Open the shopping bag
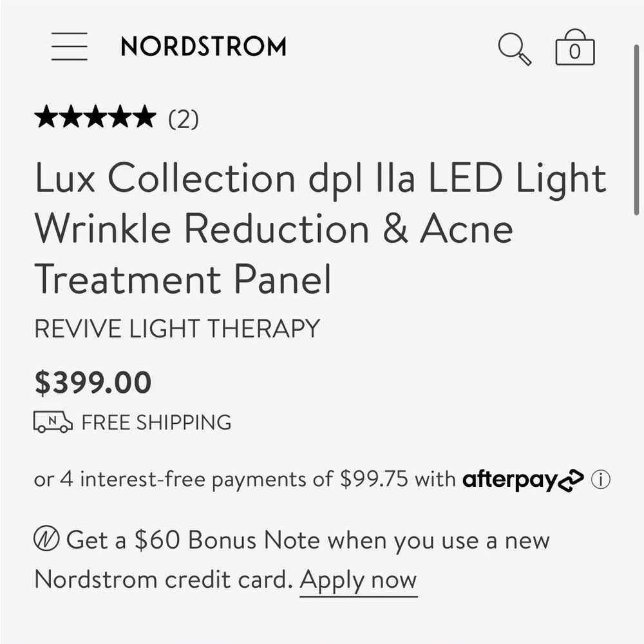Image resolution: width=644 pixels, height=644 pixels. pos(574,49)
